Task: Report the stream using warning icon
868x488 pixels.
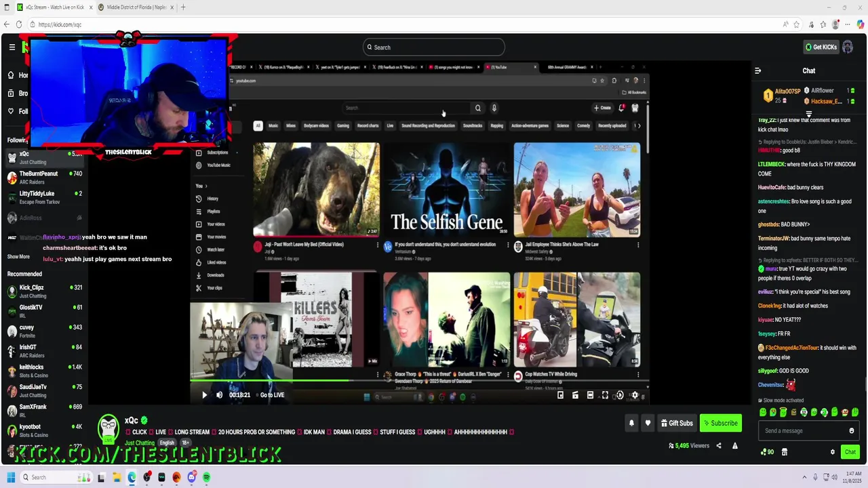Action: tap(735, 445)
